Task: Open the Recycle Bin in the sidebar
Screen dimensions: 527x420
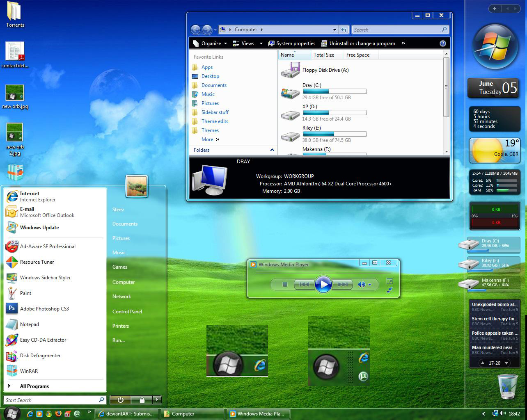Action: [507, 386]
